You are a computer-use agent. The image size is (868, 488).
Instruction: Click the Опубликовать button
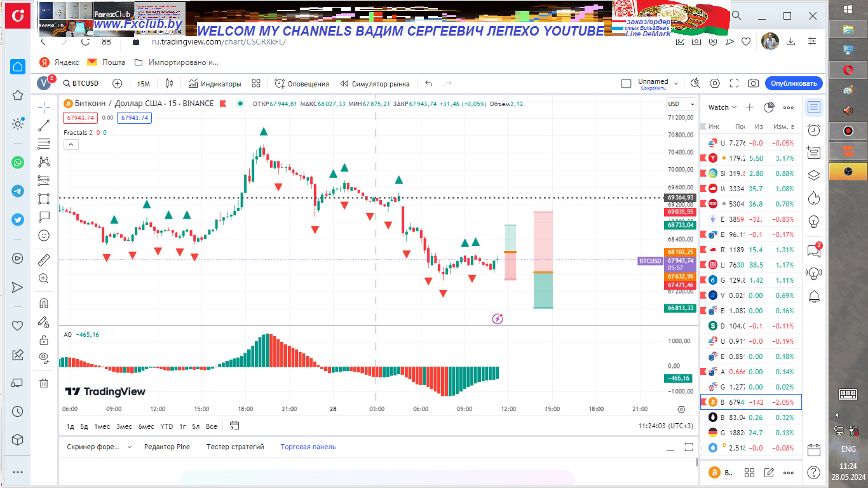point(794,83)
